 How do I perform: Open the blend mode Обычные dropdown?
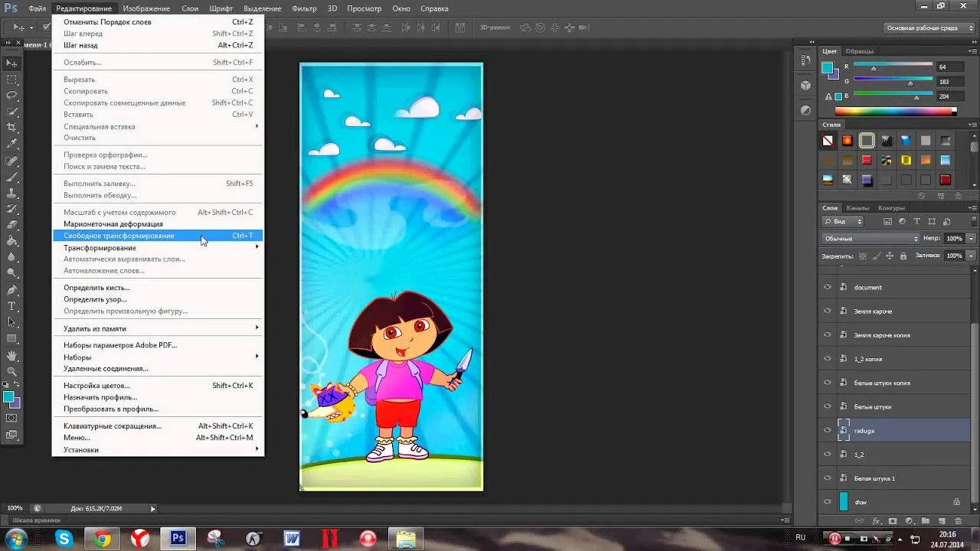tap(870, 239)
